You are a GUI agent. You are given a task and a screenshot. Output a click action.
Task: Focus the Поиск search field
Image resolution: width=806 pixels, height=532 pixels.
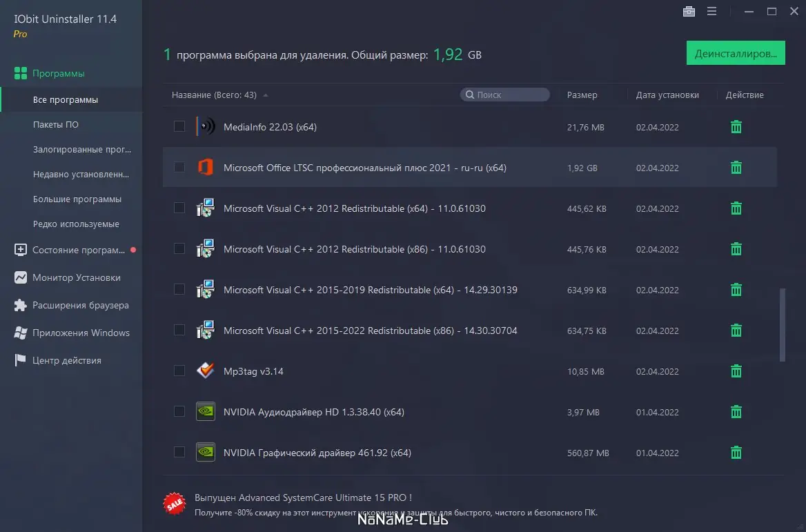[504, 95]
